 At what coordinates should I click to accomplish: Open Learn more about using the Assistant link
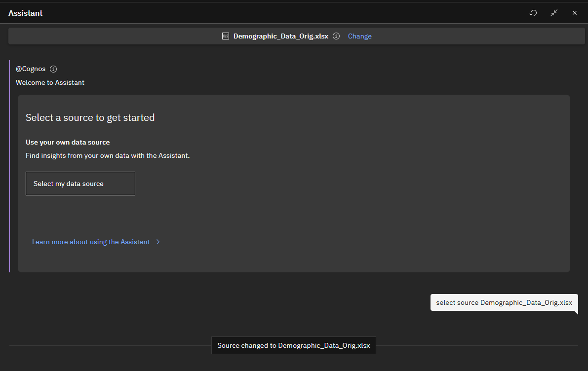[91, 242]
